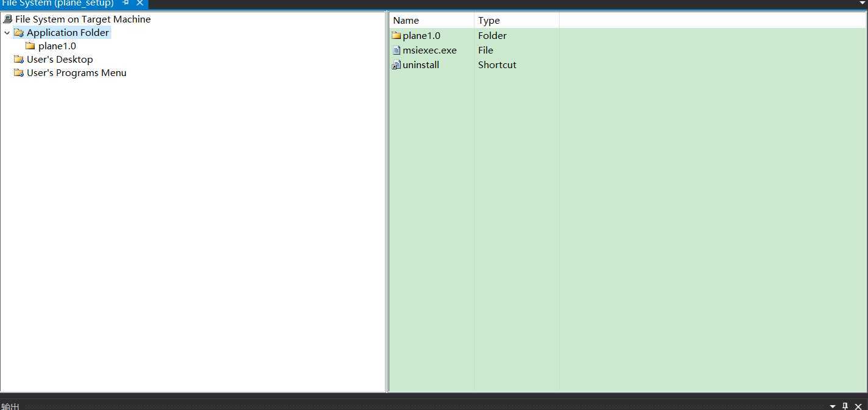Click the target machine computer icon

7,19
